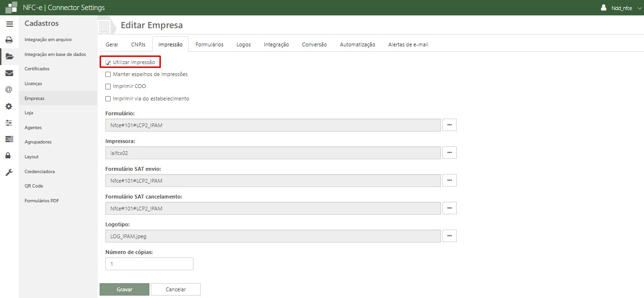Select the open folder sidebar icon
The width and height of the screenshot is (644, 298).
click(9, 56)
